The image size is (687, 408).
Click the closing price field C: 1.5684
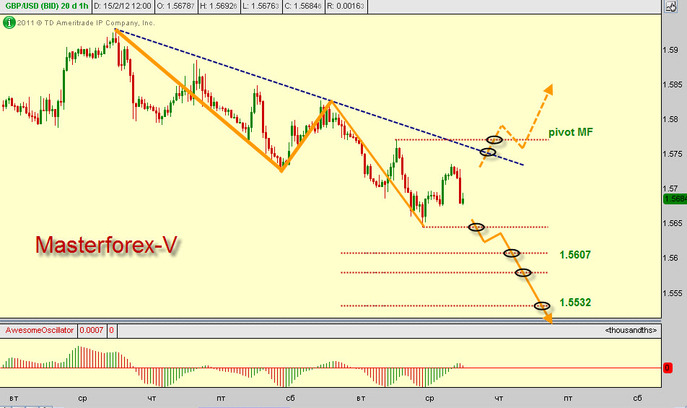(303, 6)
